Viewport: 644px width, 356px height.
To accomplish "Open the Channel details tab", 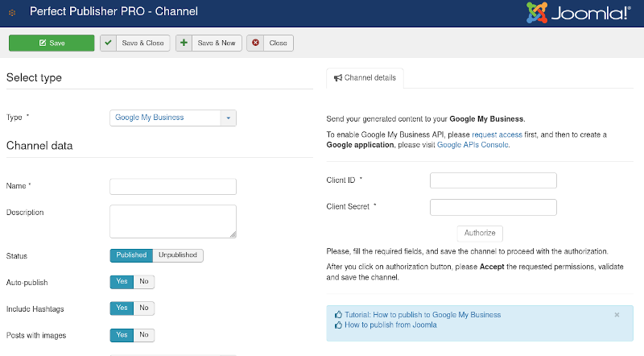I will pos(365,77).
